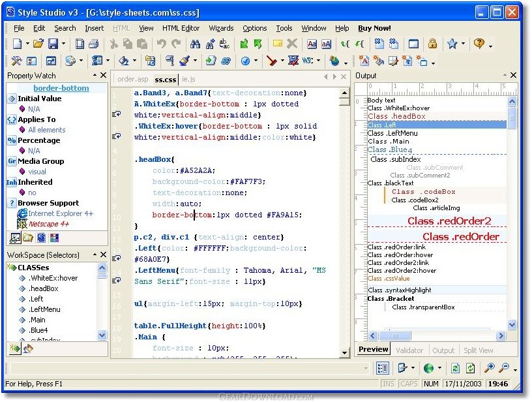The width and height of the screenshot is (532, 402).
Task: Click Class .syntaxHighlight in the preview
Action: pos(400,290)
